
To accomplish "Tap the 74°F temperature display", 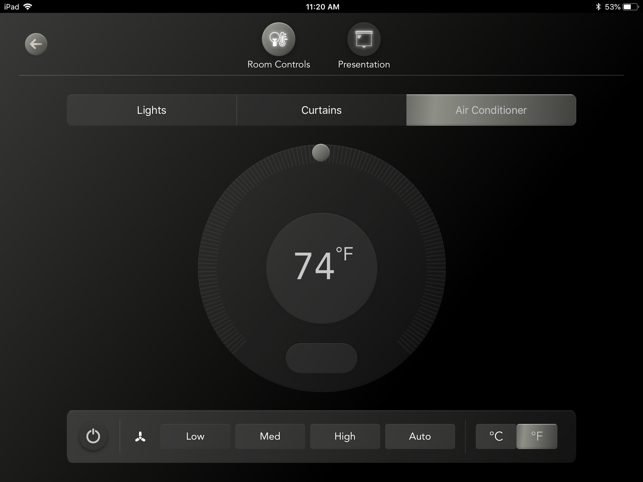I will click(x=323, y=265).
